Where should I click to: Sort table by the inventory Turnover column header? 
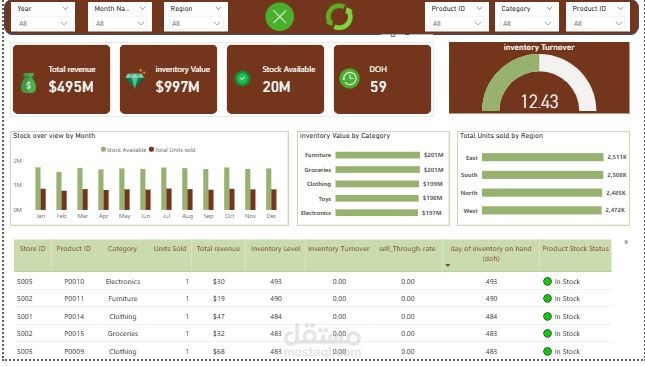point(339,249)
